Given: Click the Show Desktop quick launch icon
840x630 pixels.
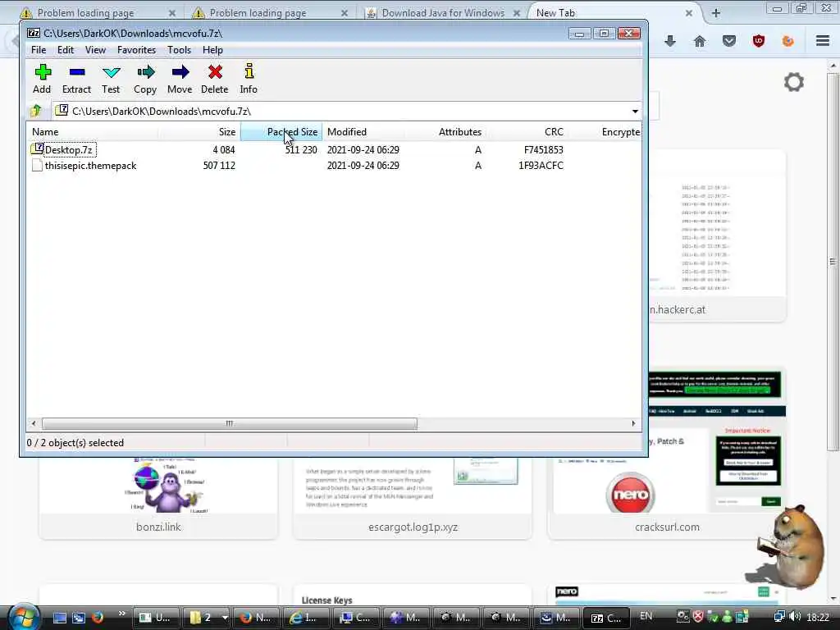Looking at the screenshot, I should (59, 618).
